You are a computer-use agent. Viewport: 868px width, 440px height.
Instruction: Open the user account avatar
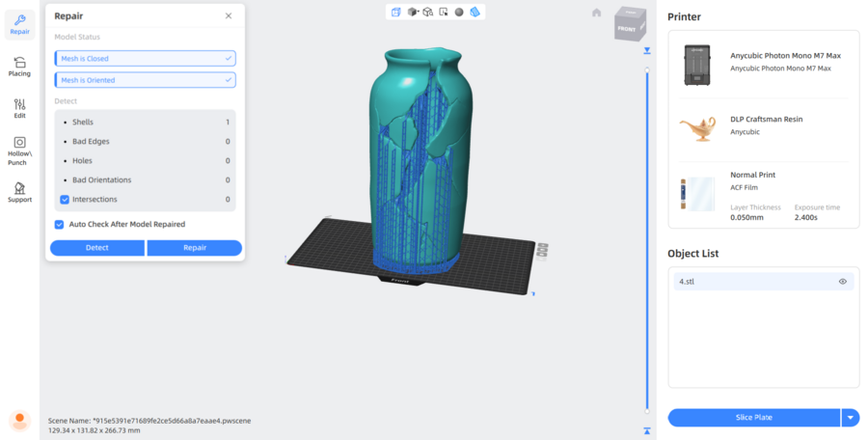click(x=19, y=421)
